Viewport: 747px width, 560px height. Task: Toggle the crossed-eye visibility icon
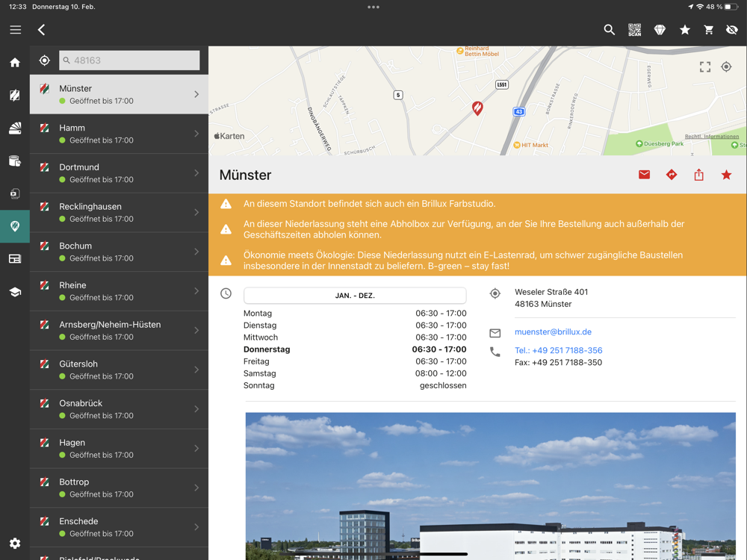732,30
